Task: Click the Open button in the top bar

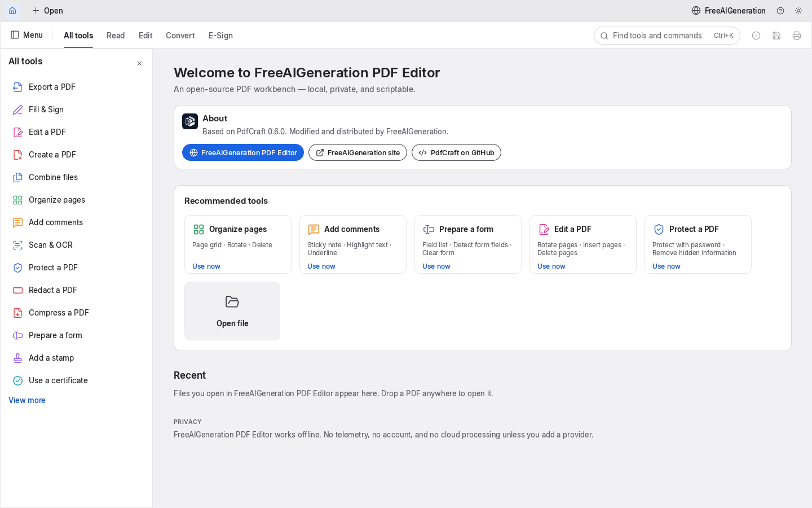Action: tap(47, 11)
